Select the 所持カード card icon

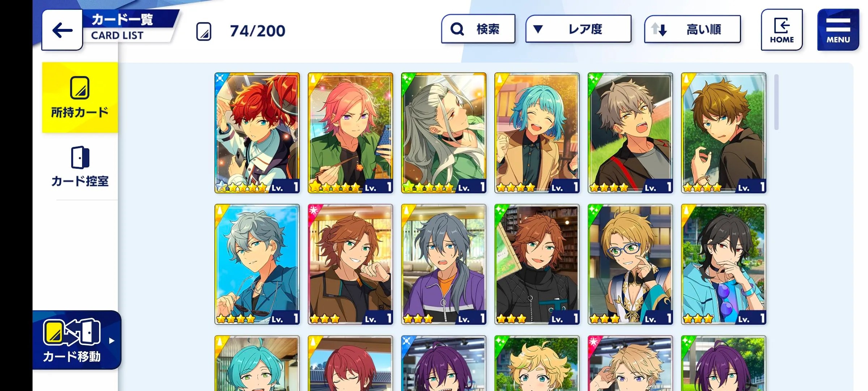[80, 88]
